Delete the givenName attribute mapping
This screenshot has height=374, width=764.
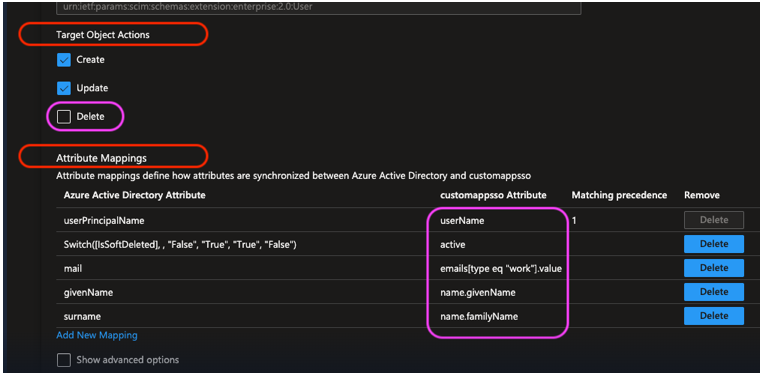point(714,292)
